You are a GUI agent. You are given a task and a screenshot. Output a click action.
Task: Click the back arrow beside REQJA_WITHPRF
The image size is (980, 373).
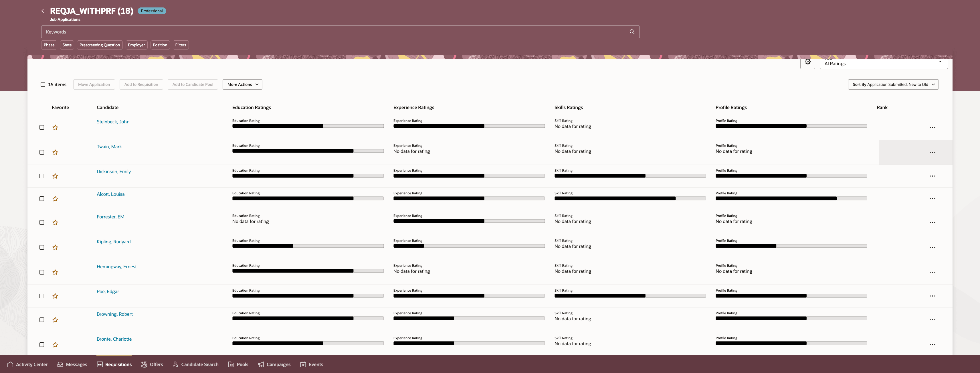[43, 11]
